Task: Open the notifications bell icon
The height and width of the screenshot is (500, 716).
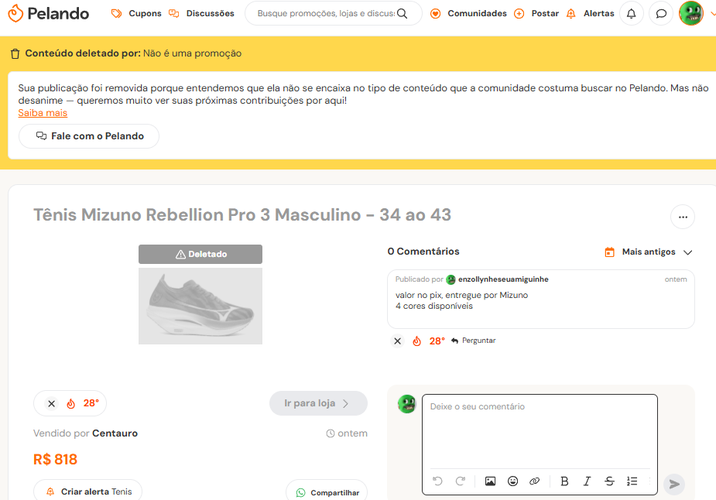Action: point(631,14)
